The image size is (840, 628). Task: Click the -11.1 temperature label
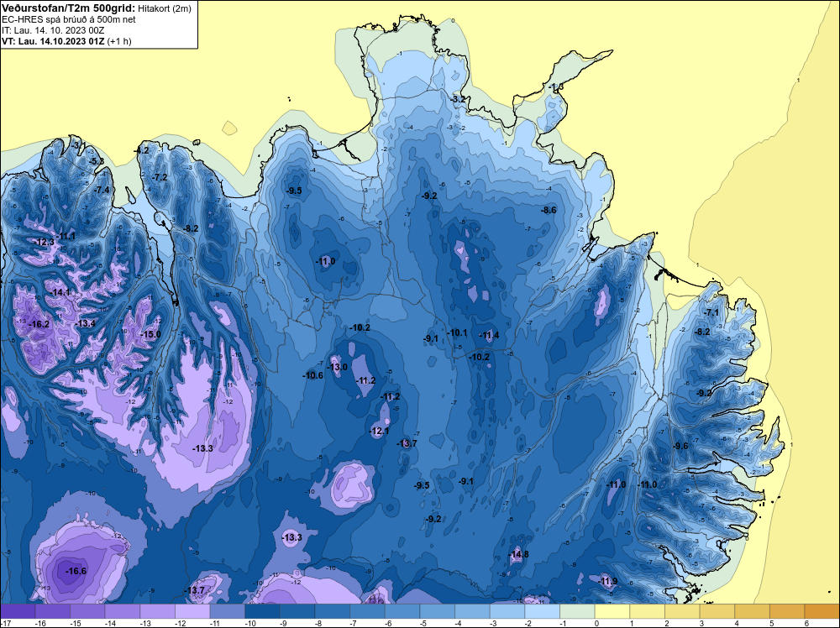[65, 237]
